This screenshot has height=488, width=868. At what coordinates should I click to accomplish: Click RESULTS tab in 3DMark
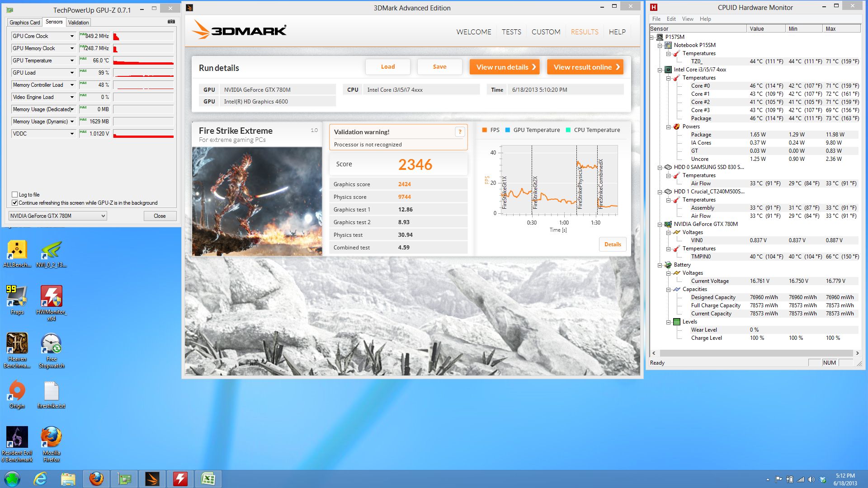585,32
